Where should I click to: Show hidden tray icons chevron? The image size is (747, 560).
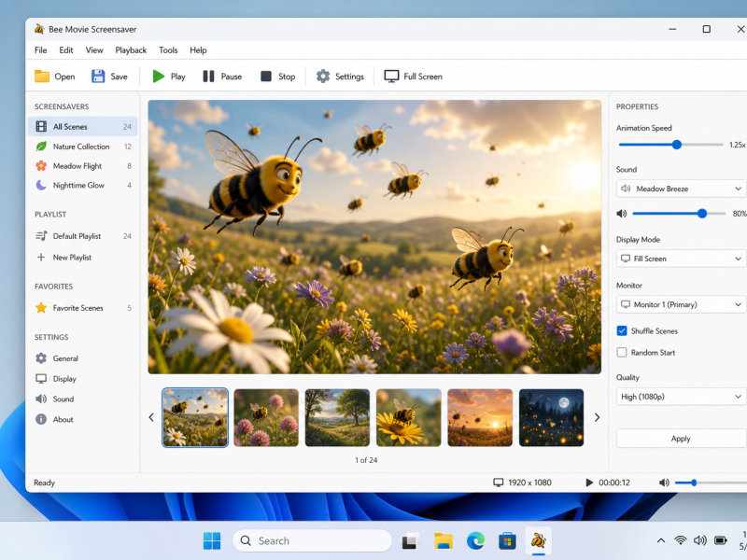pos(661,540)
